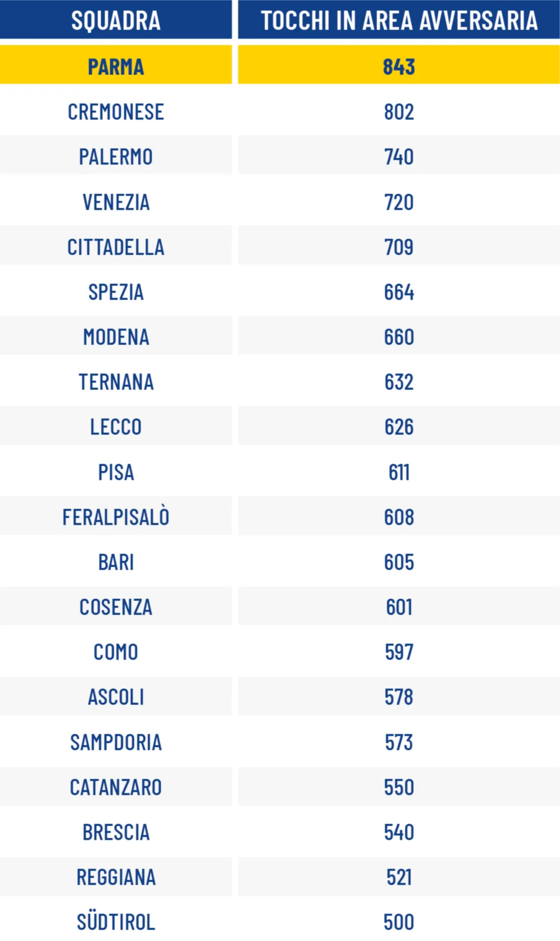Click the value 601 for Cosenza

[x=399, y=607]
